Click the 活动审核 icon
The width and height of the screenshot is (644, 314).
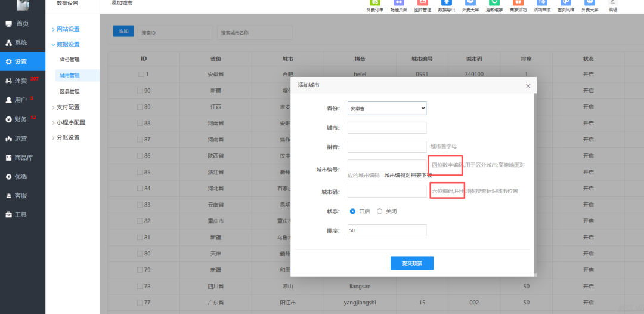pyautogui.click(x=542, y=5)
